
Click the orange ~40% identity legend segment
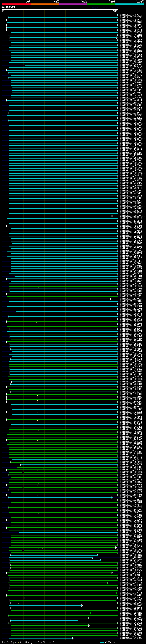[45, 4]
